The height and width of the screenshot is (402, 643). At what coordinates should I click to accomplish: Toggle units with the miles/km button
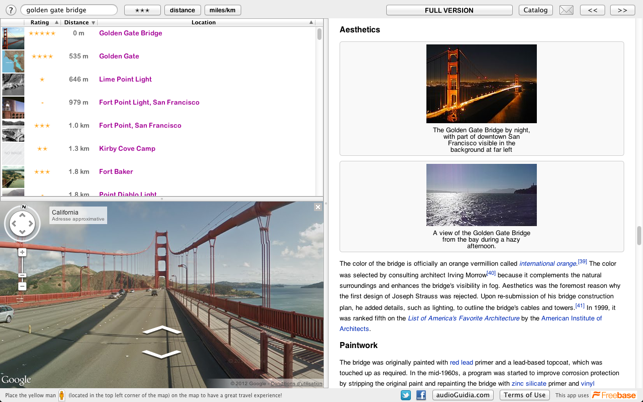[x=222, y=10]
